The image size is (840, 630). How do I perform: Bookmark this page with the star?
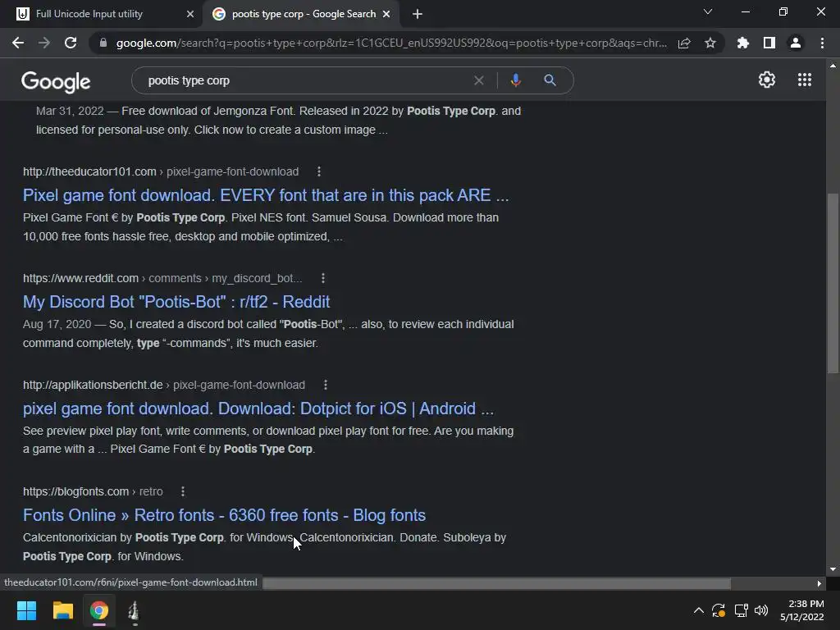point(710,43)
